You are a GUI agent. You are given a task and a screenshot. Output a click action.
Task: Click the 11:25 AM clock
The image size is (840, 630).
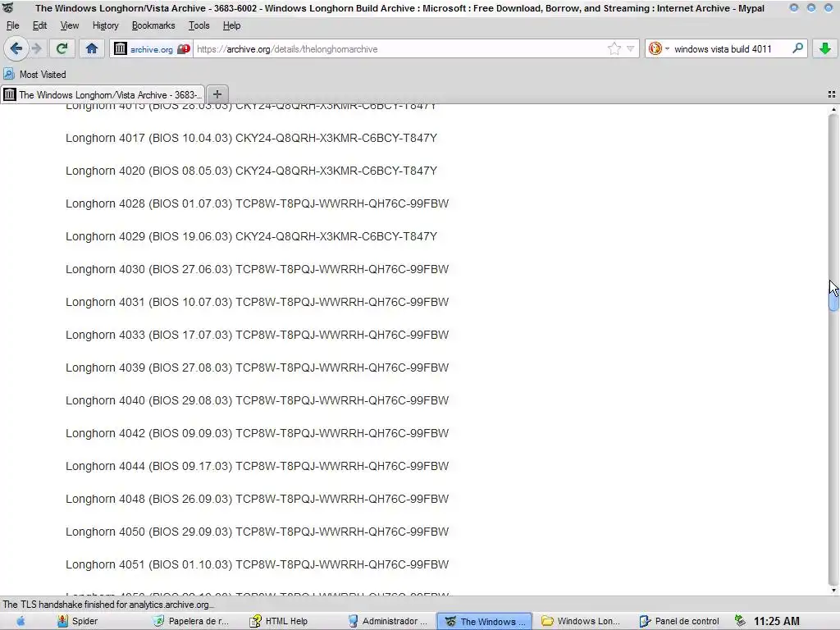[x=776, y=622]
